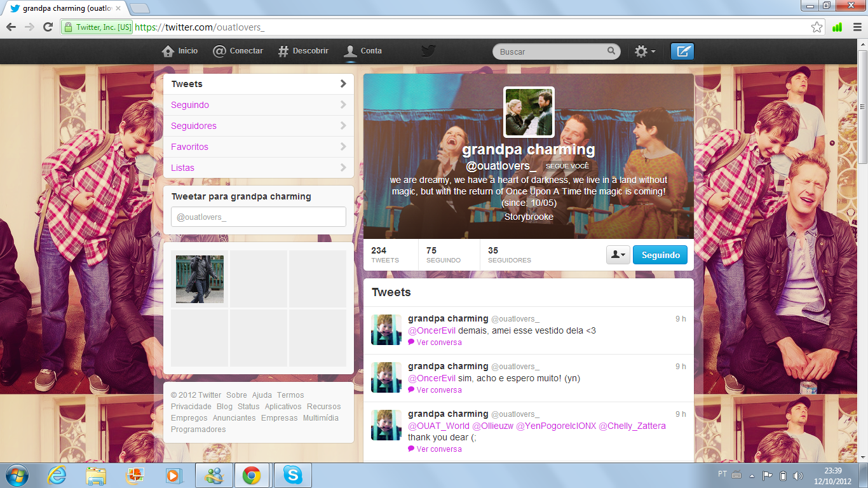
Task: Select the Tweets sidebar item
Action: pyautogui.click(x=259, y=84)
